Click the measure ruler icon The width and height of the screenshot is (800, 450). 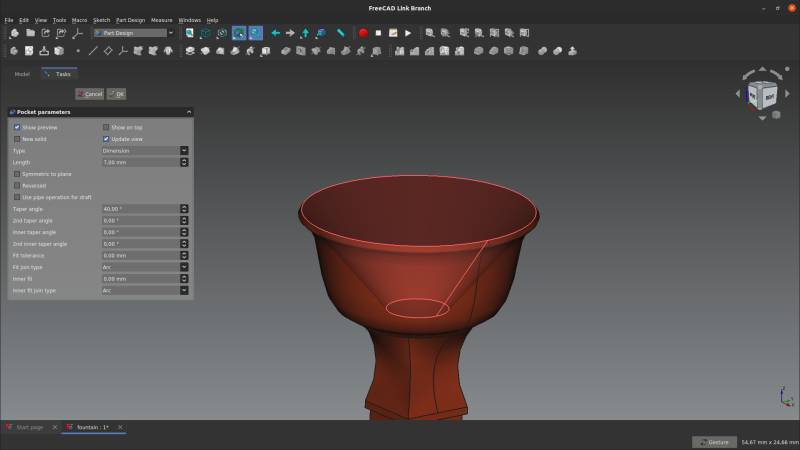(340, 33)
